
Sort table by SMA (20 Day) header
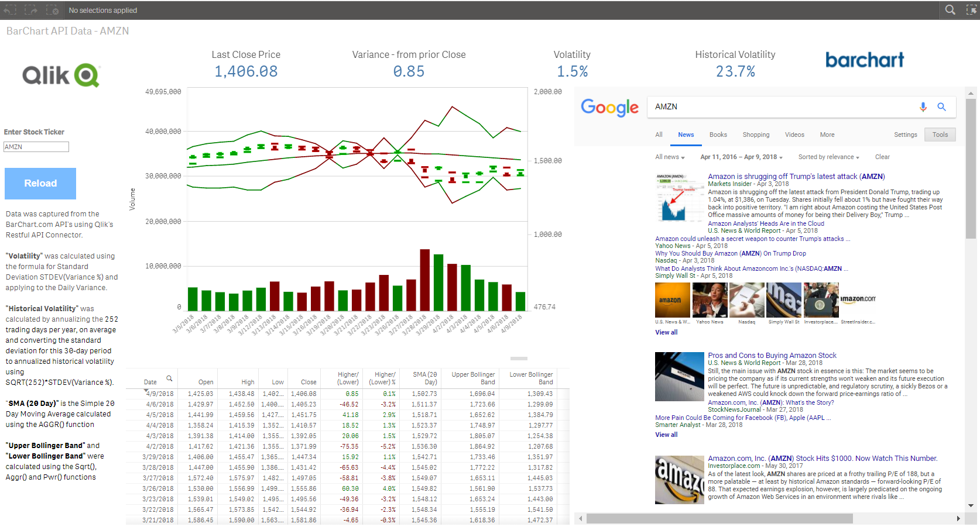(425, 378)
